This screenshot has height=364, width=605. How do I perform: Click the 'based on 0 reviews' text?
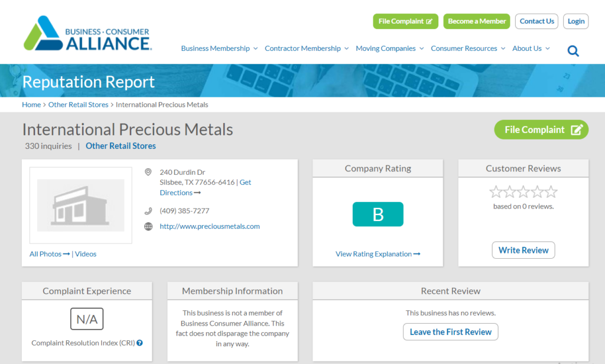point(523,206)
